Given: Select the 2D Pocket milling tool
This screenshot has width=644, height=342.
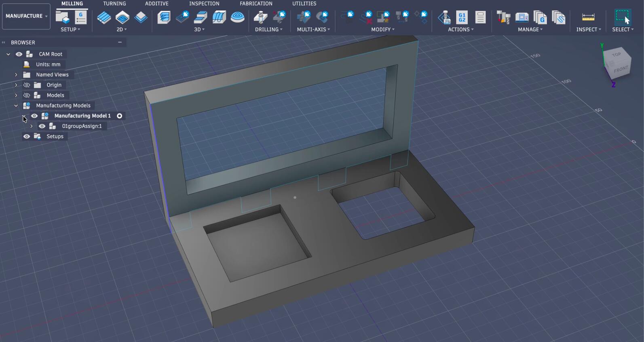Looking at the screenshot, I should tap(122, 17).
